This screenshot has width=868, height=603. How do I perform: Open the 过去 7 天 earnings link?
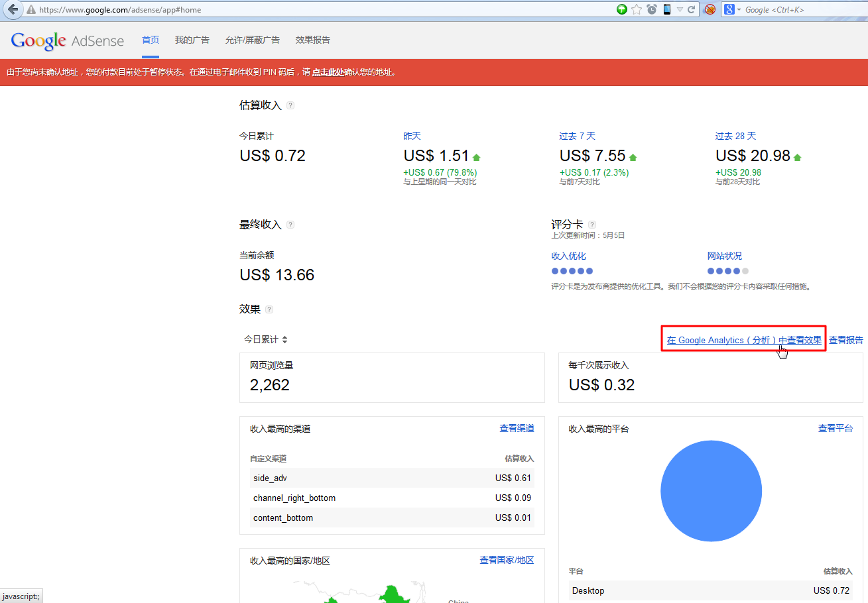[578, 136]
